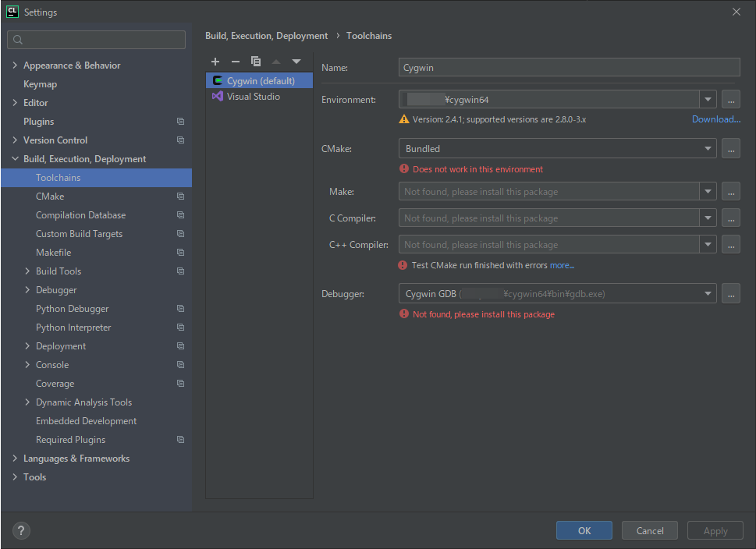Copy the selected toolchain
Screen dimensions: 756x549
tap(256, 61)
